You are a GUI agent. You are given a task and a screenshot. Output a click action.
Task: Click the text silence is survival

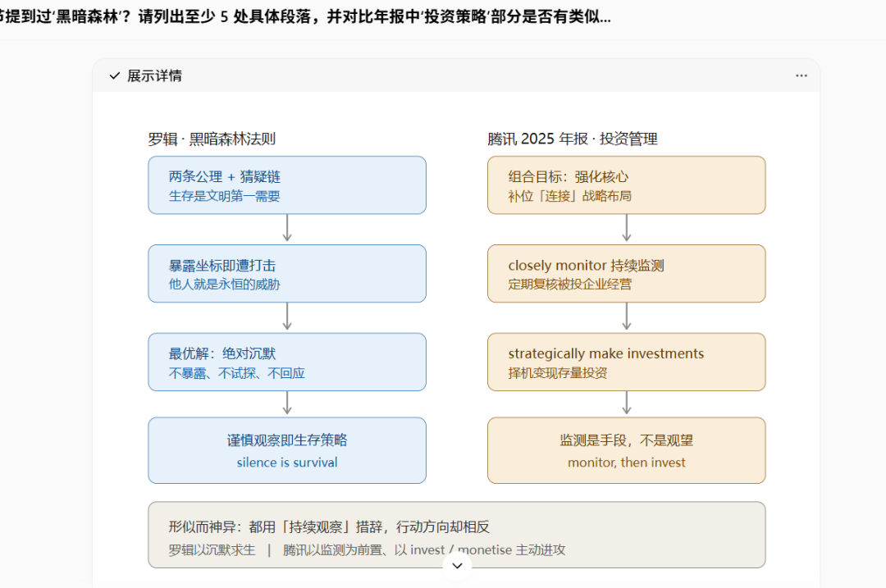click(287, 462)
